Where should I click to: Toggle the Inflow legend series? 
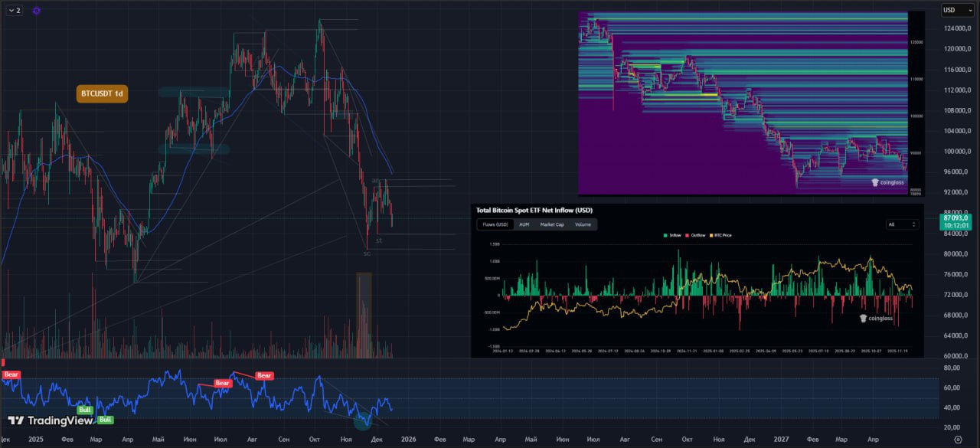click(674, 235)
